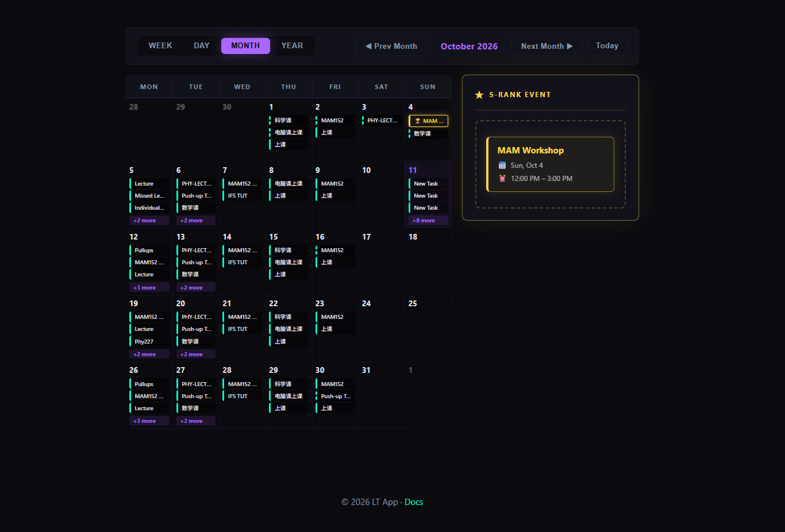785x532 pixels.
Task: Go to the next month
Action: 547,46
